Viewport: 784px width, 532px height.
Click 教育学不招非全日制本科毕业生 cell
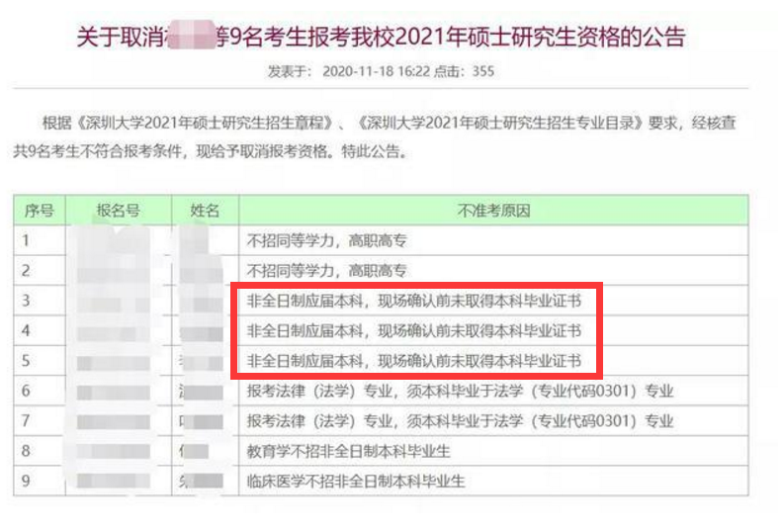coord(493,451)
